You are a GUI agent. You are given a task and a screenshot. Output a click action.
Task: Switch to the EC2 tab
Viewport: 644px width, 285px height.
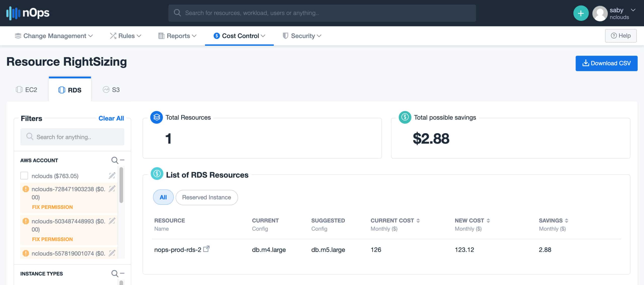click(26, 90)
